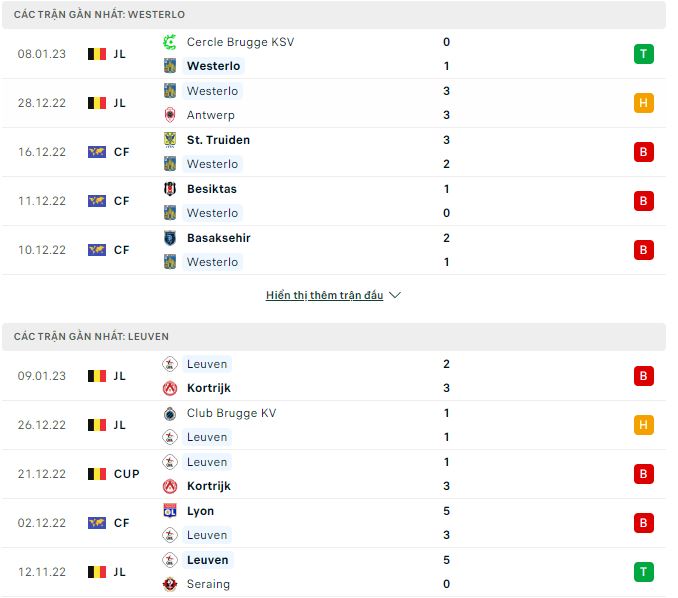Click the Basaksehir club crest icon
Image resolution: width=678 pixels, height=598 pixels.
pyautogui.click(x=170, y=238)
